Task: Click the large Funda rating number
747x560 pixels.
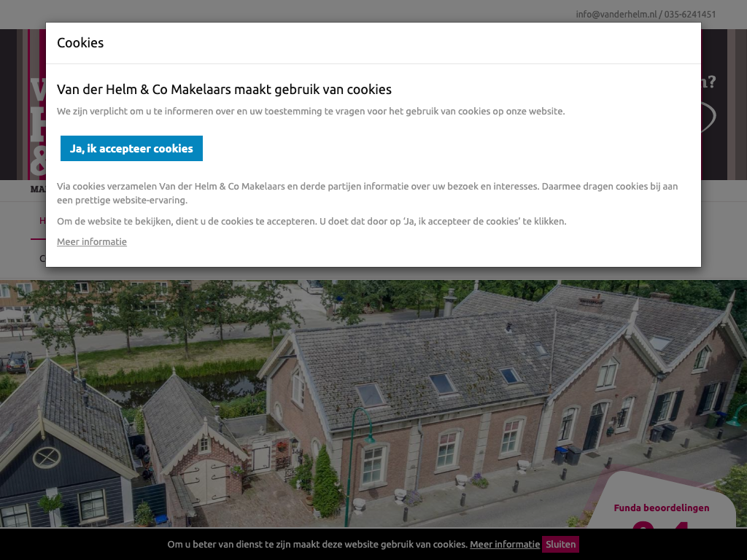Action: tap(660, 526)
